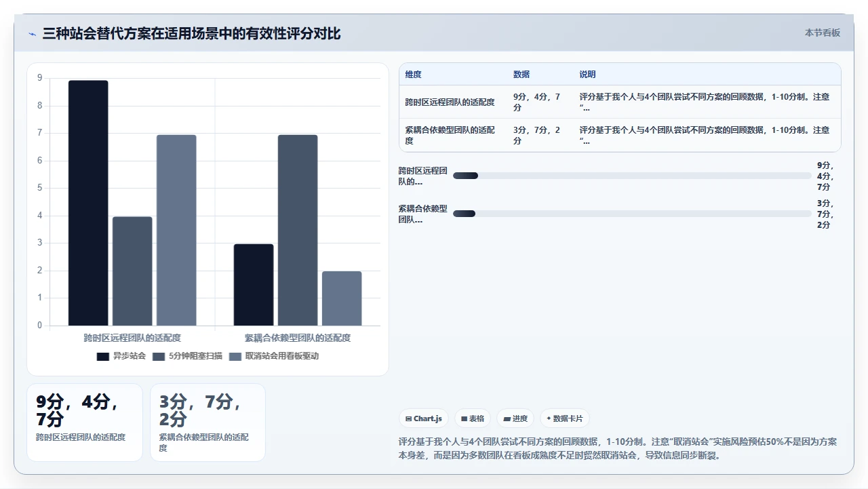Click the tallest 异步站会 bar with value 9
This screenshot has width=868, height=489.
point(88,203)
